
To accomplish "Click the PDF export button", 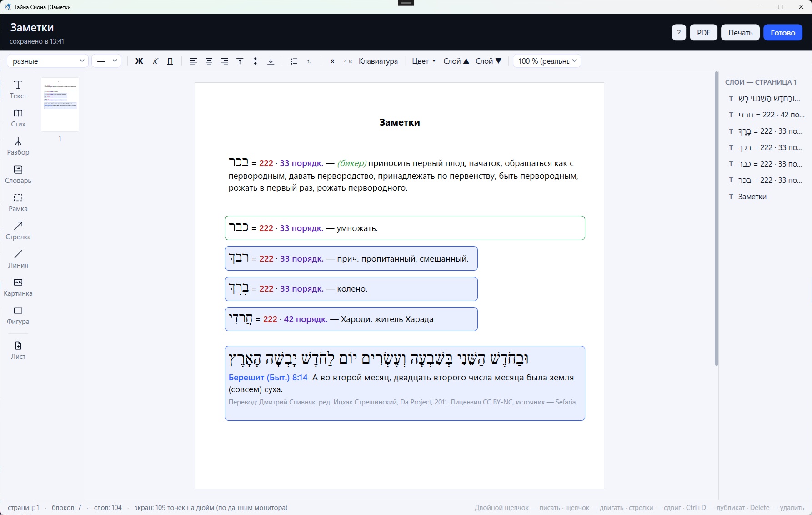I will (x=703, y=33).
